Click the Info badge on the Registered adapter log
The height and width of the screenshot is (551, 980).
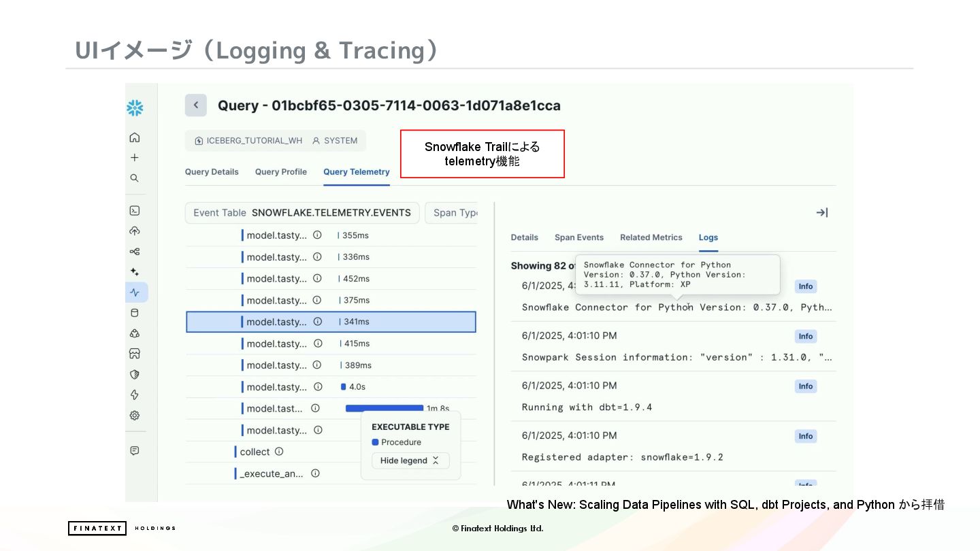[x=806, y=436]
